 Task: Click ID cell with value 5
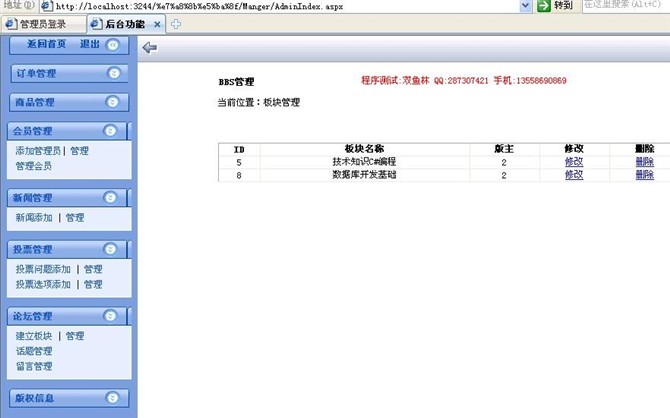239,162
